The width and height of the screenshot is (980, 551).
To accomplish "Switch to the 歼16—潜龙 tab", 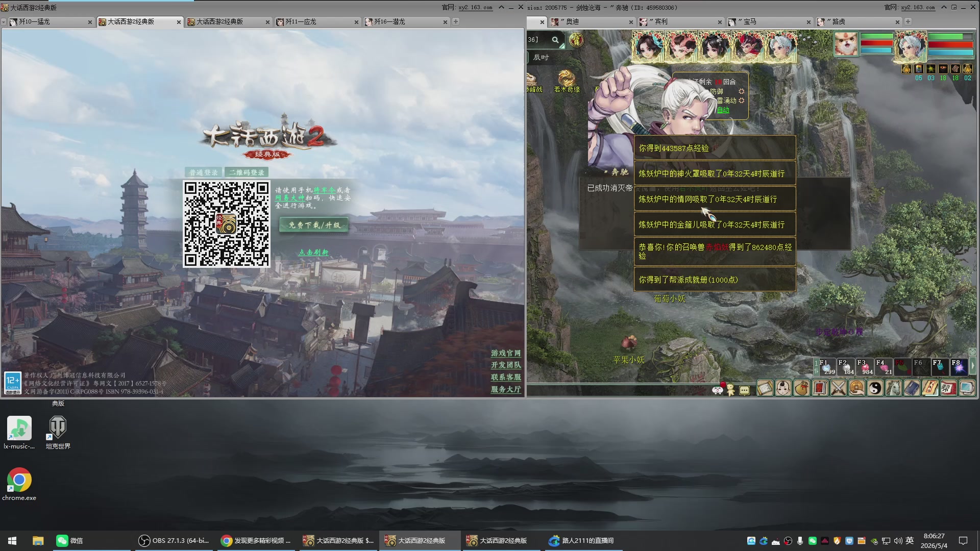I will [406, 22].
